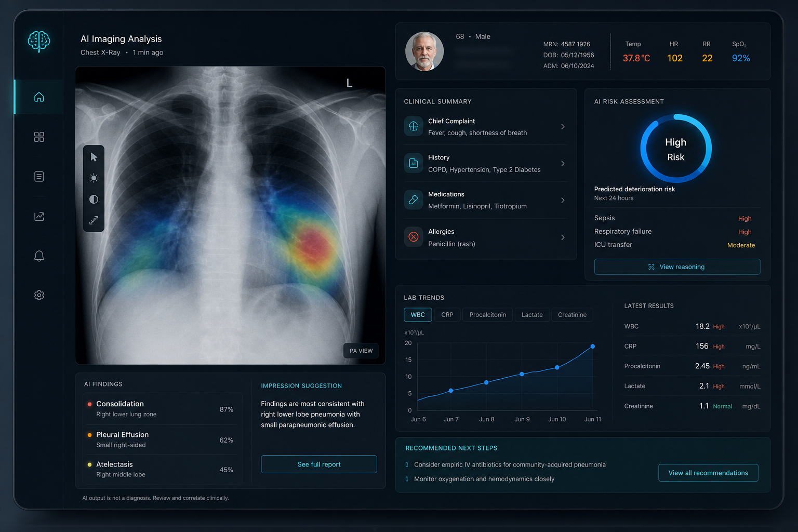The image size is (798, 532).
Task: Click the View reasoning sparkle icon
Action: tap(651, 267)
